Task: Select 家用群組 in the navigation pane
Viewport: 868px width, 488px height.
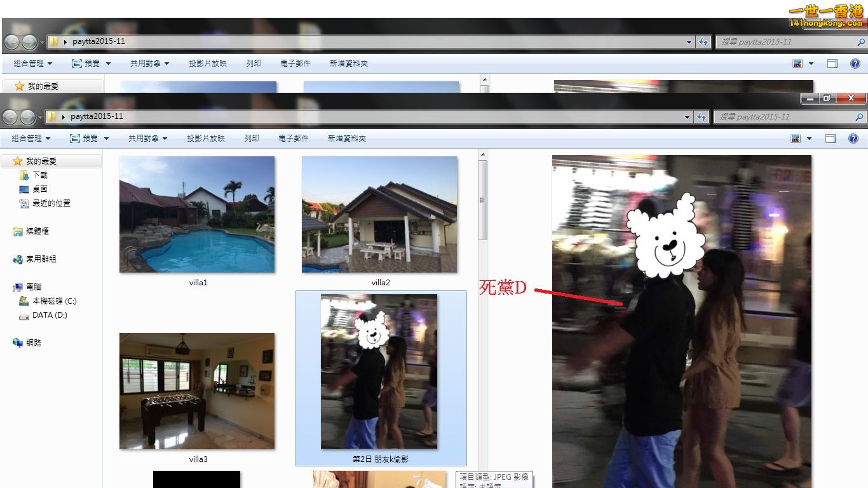Action: pos(41,259)
